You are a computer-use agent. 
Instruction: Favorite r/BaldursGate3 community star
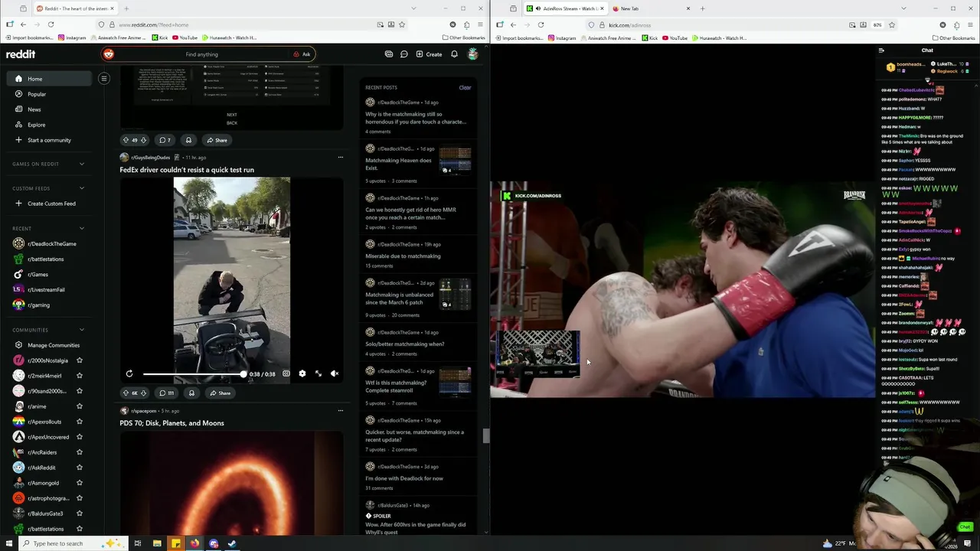80,514
